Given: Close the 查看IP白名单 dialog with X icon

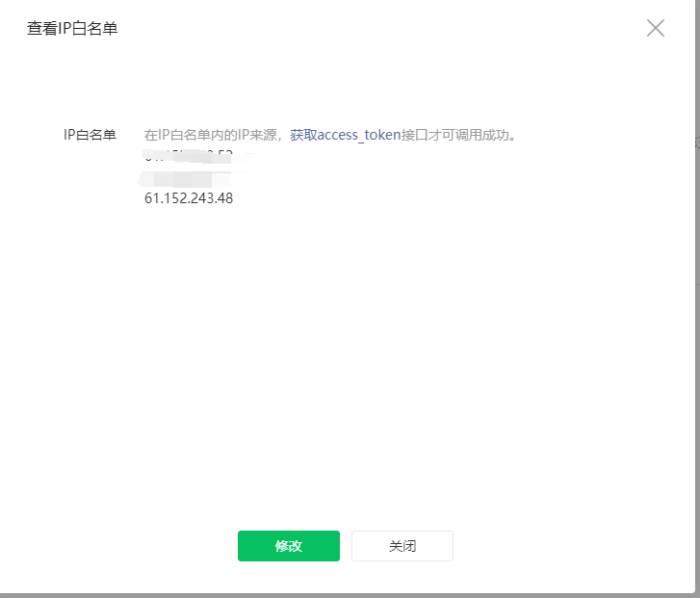Looking at the screenshot, I should (x=656, y=28).
